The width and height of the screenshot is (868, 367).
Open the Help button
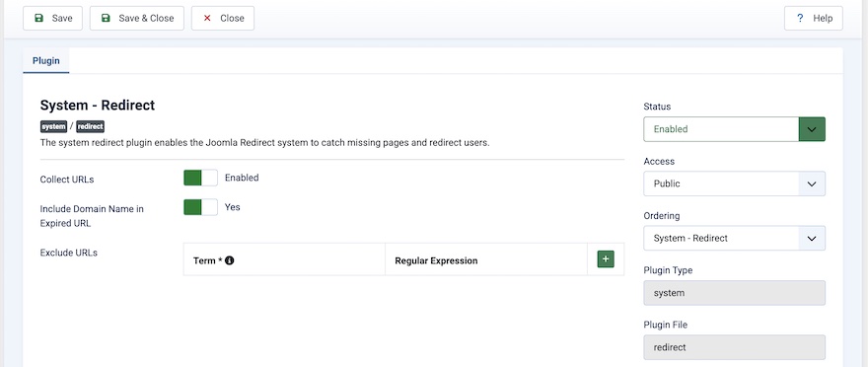(813, 19)
